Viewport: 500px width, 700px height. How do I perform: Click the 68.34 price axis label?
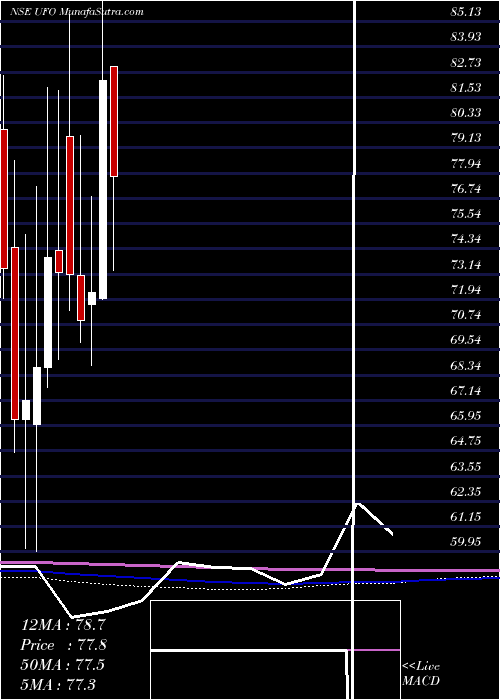[466, 366]
